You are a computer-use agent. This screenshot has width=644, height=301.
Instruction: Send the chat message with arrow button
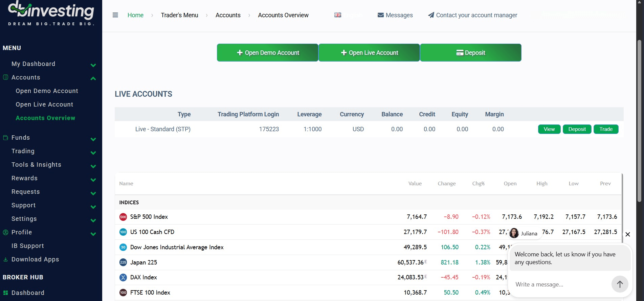pos(620,284)
